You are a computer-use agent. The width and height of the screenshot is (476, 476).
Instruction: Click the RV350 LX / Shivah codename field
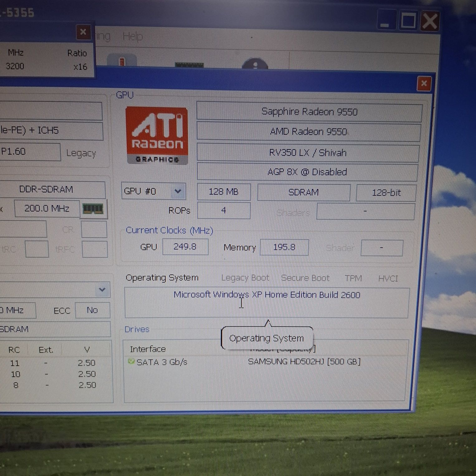pyautogui.click(x=308, y=153)
